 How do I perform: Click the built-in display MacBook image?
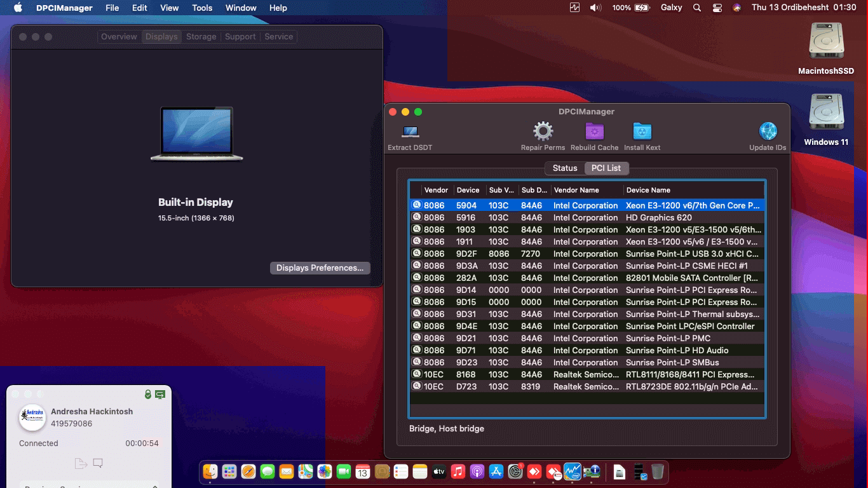click(x=197, y=134)
